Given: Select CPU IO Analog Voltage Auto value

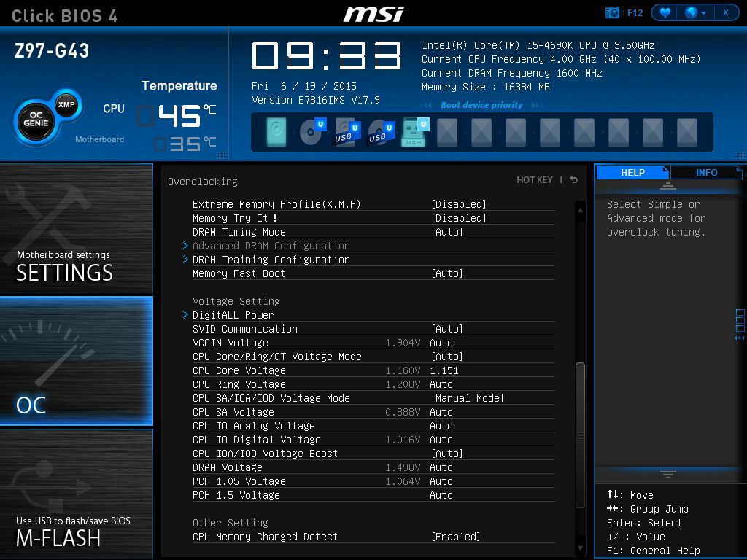Looking at the screenshot, I should 441,425.
